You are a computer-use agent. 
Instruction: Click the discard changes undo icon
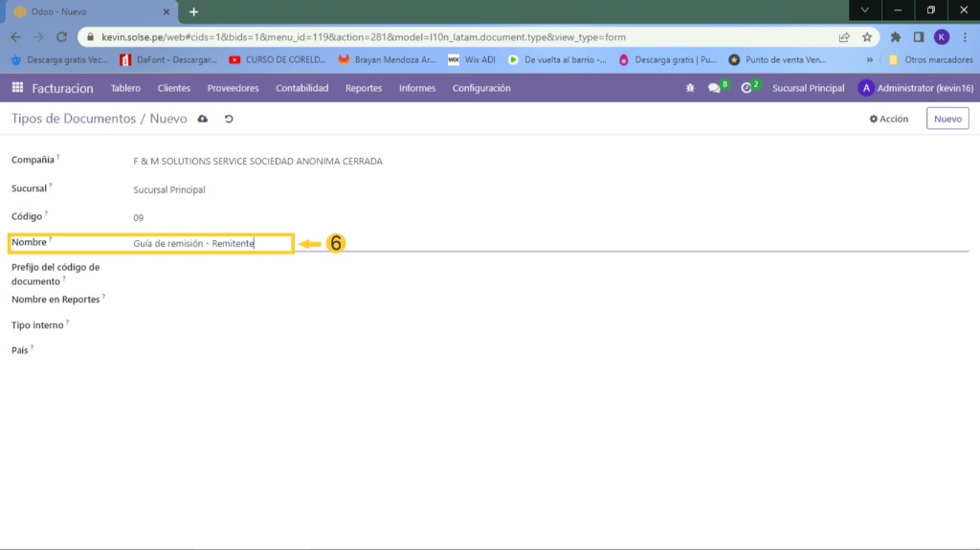click(x=228, y=119)
